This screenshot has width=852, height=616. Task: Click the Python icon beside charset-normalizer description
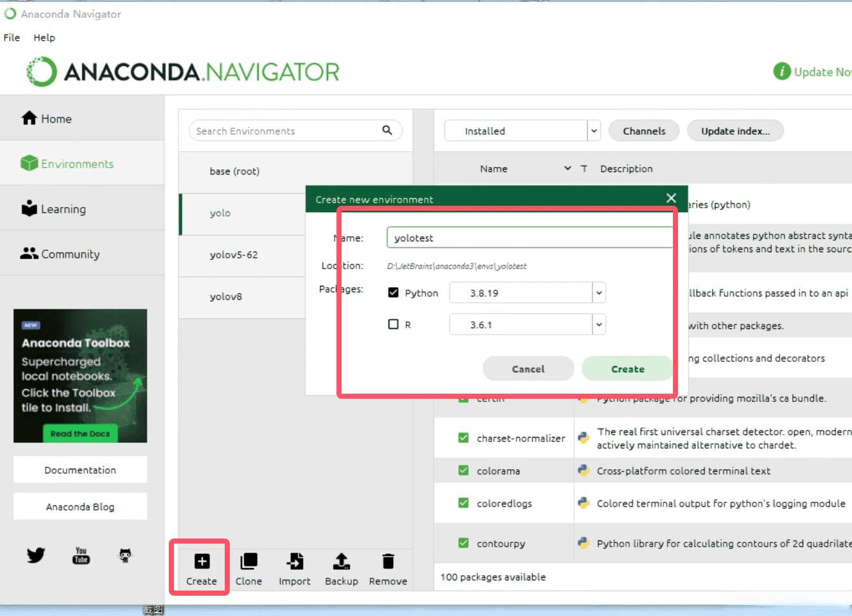[x=583, y=438]
